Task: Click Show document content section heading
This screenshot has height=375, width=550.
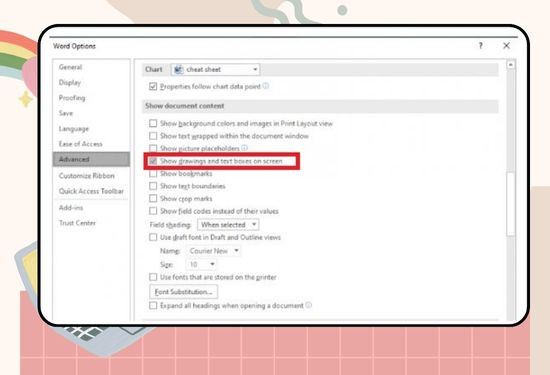Action: point(185,106)
